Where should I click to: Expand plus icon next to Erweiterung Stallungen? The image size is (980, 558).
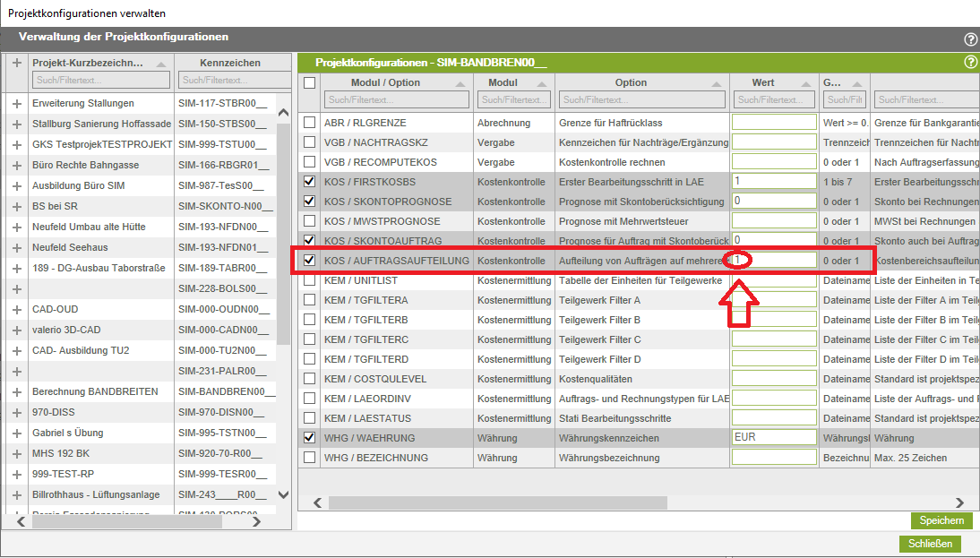pyautogui.click(x=17, y=104)
